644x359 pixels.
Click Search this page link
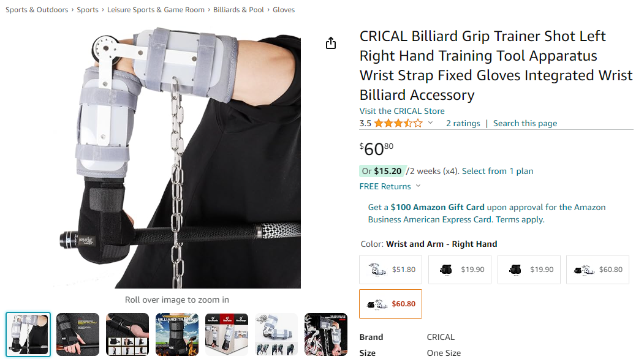[525, 123]
